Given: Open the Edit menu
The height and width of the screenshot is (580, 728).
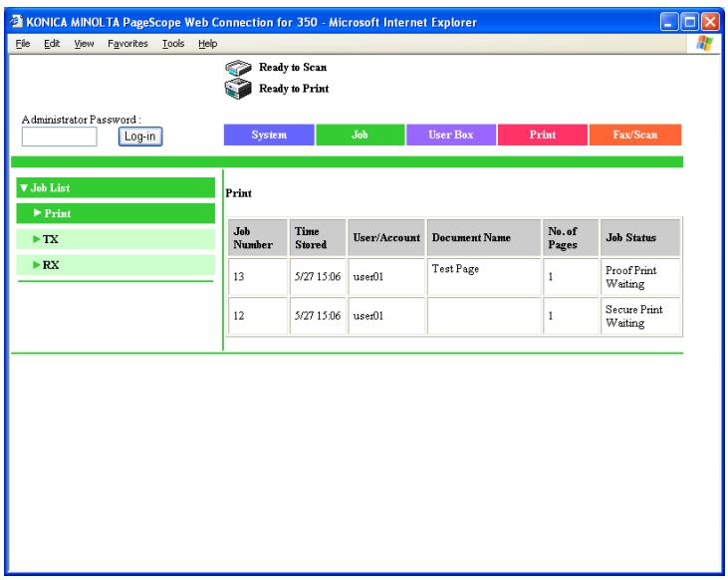Looking at the screenshot, I should click(52, 44).
